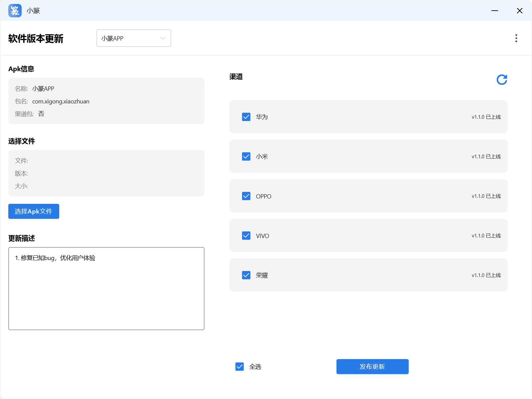
Task: Minimize the 小篆 window
Action: point(495,11)
